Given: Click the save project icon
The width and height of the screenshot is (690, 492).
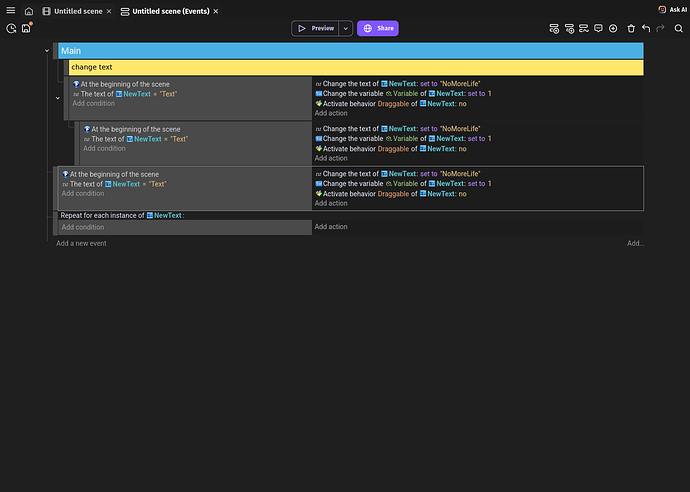Looking at the screenshot, I should (26, 28).
